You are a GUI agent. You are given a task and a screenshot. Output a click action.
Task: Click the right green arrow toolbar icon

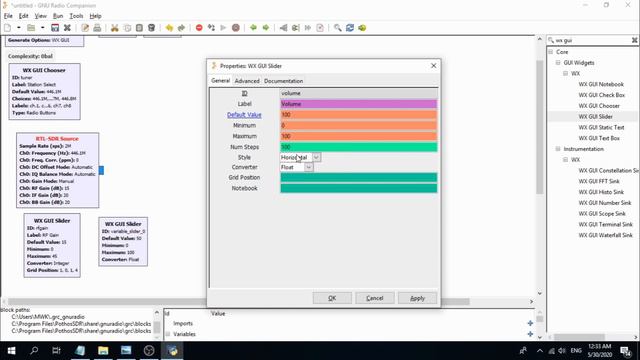pos(266,28)
